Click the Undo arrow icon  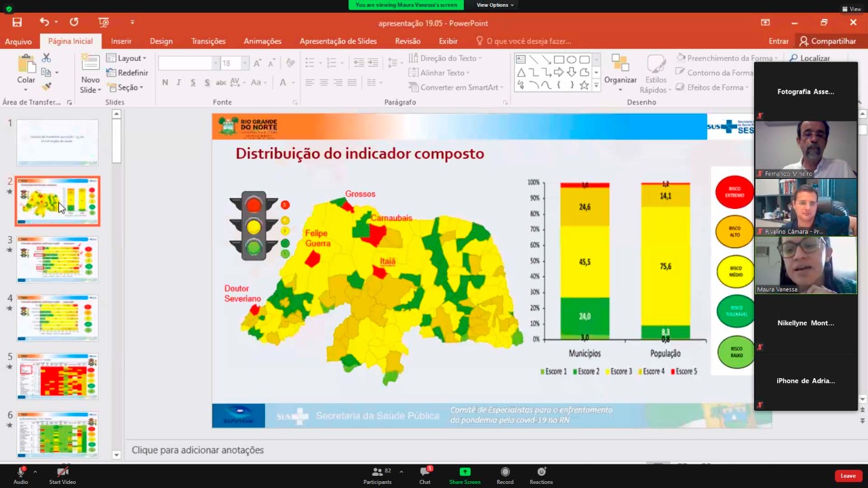coord(44,22)
